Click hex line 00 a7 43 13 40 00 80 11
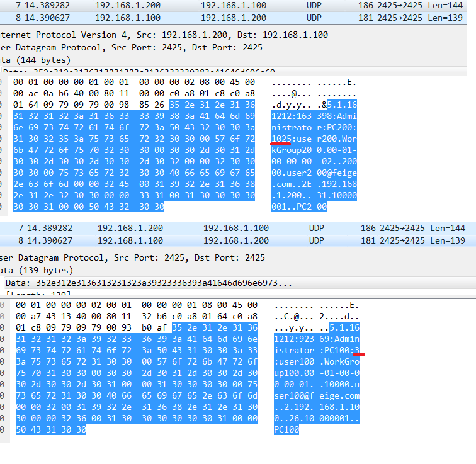The height and width of the screenshot is (464, 476). 137,316
